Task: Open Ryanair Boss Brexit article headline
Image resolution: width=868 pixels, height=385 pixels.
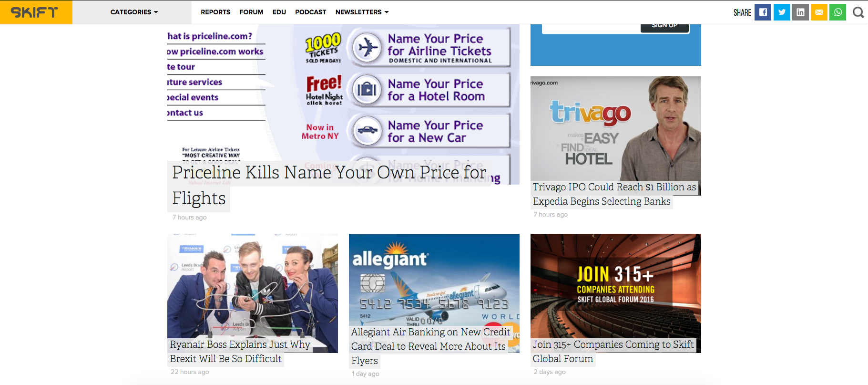Action: tap(240, 352)
